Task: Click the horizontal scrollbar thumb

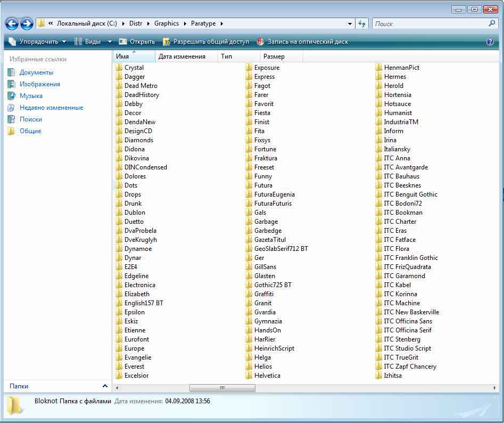Action: 222,388
